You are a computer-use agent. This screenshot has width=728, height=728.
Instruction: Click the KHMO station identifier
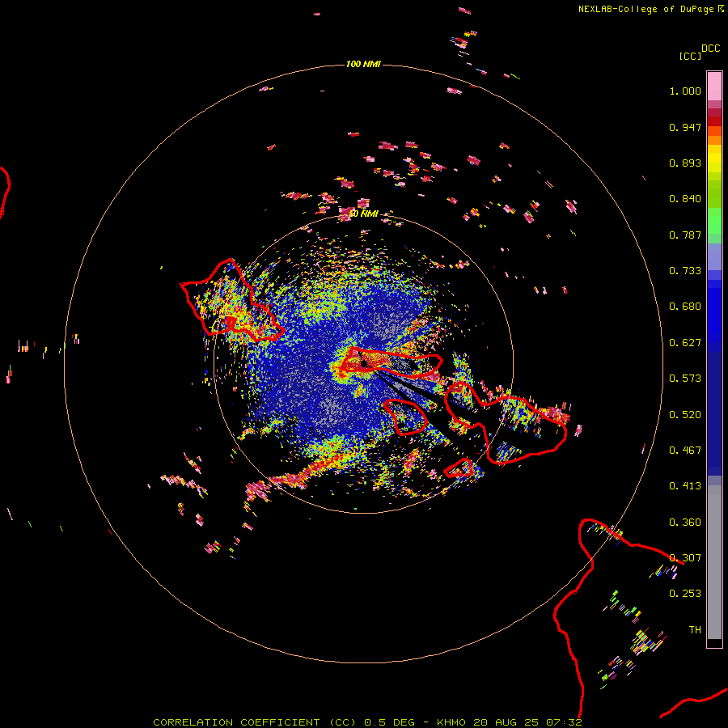tap(451, 722)
